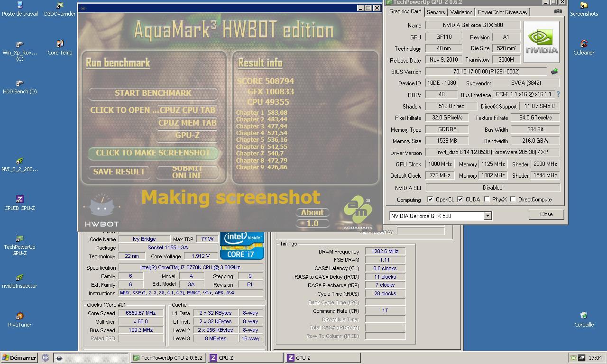Open About in AquaMark window
The width and height of the screenshot is (607, 364).
point(312,212)
